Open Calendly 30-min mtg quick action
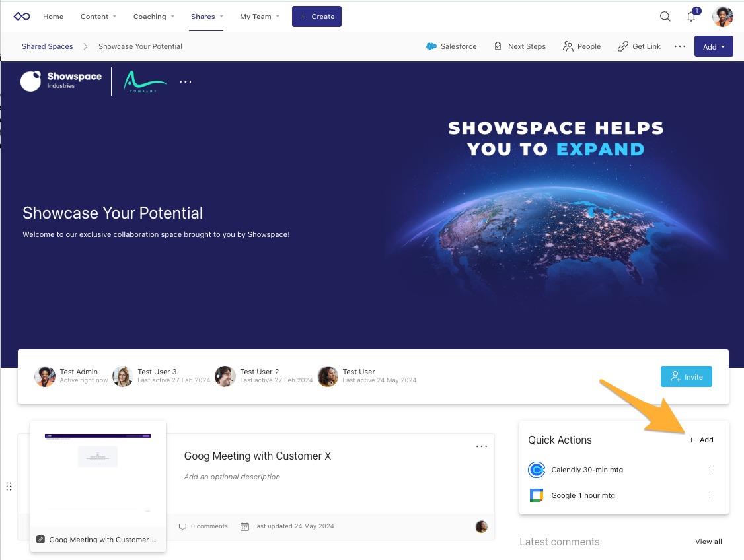744x560 pixels. [587, 470]
